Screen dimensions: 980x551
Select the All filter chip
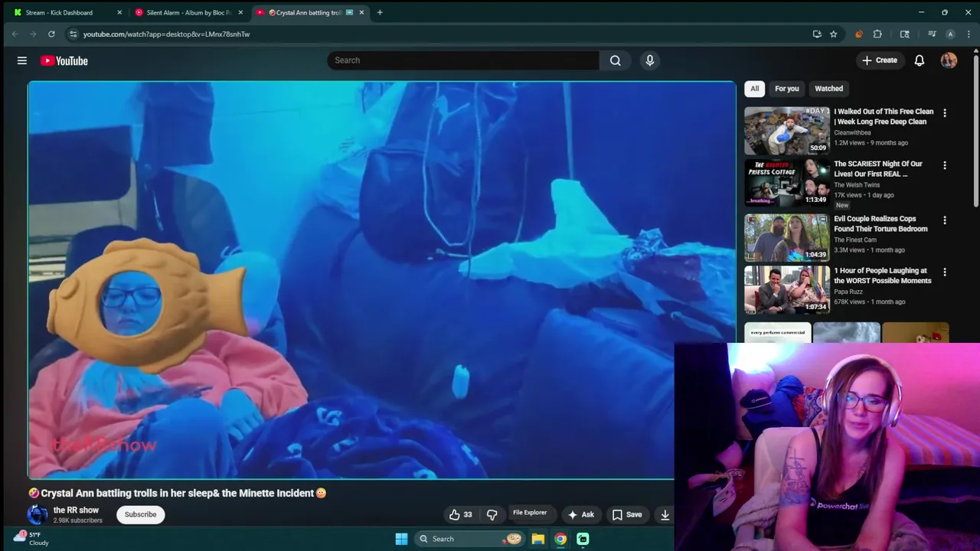[x=754, y=89]
